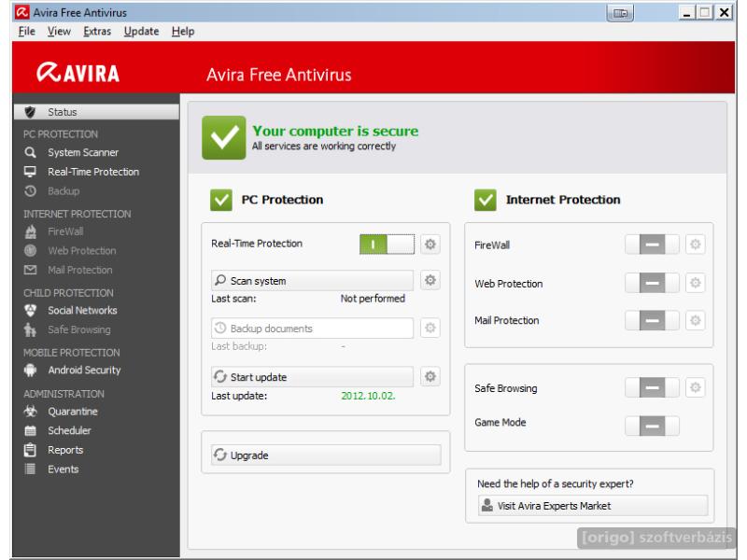
Task: Select Status in the sidebar
Action: [96, 112]
